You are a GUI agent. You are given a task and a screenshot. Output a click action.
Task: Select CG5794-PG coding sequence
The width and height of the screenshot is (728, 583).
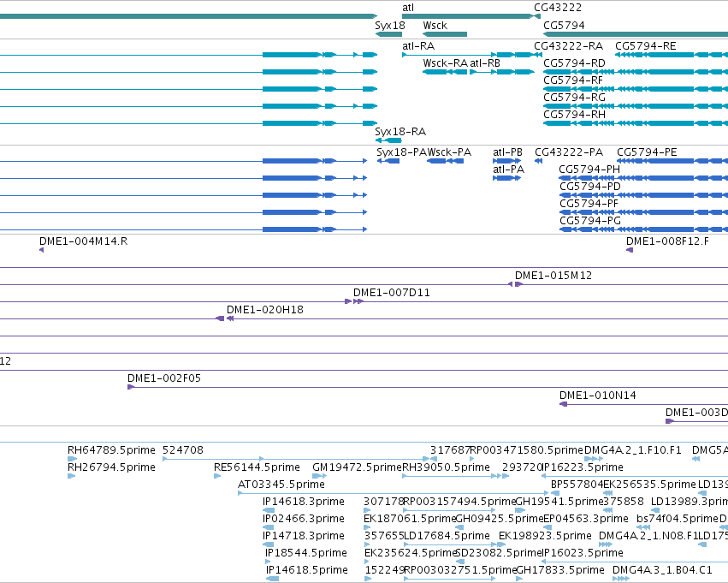(643, 229)
